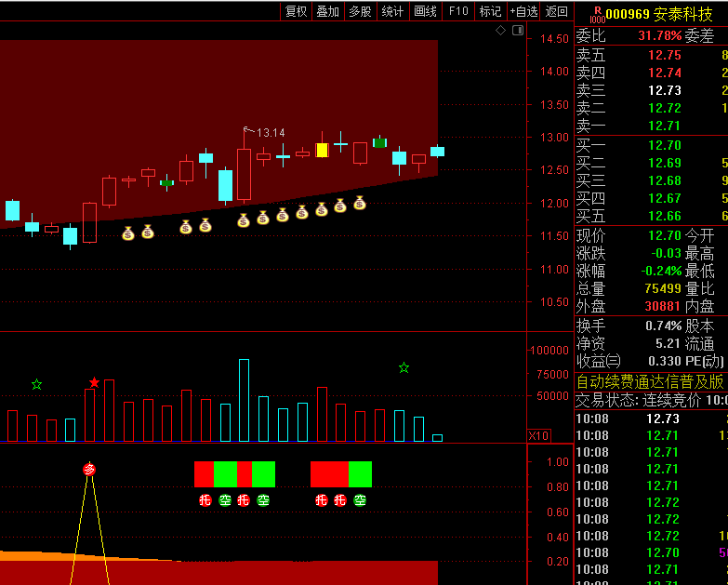
Task: Click the 收益(三) value 0.330
Action: point(665,361)
